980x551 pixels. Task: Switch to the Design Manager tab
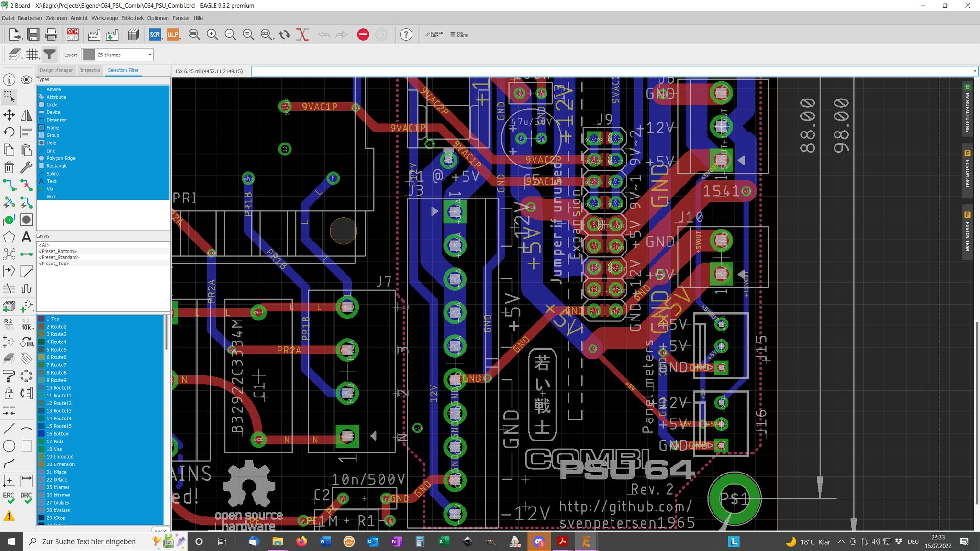coord(56,70)
